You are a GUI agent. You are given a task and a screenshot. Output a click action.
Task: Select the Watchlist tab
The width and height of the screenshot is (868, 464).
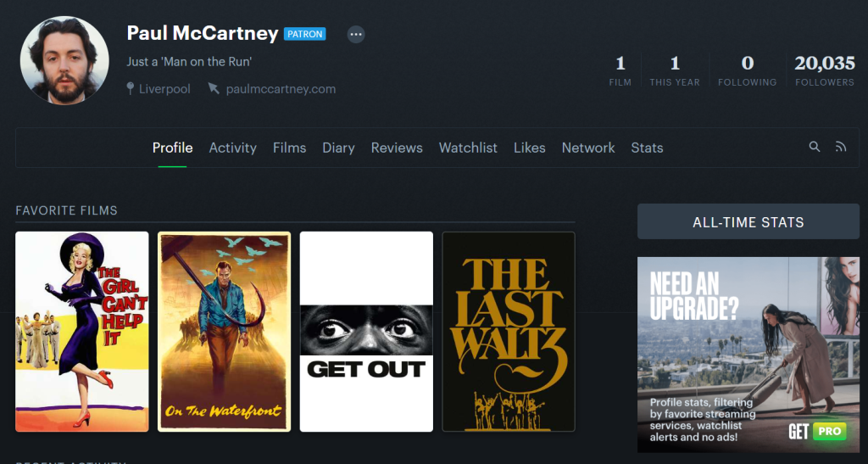(468, 148)
